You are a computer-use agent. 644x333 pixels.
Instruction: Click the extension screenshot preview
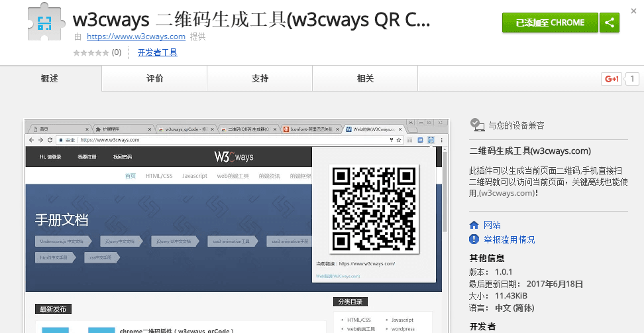[237, 226]
